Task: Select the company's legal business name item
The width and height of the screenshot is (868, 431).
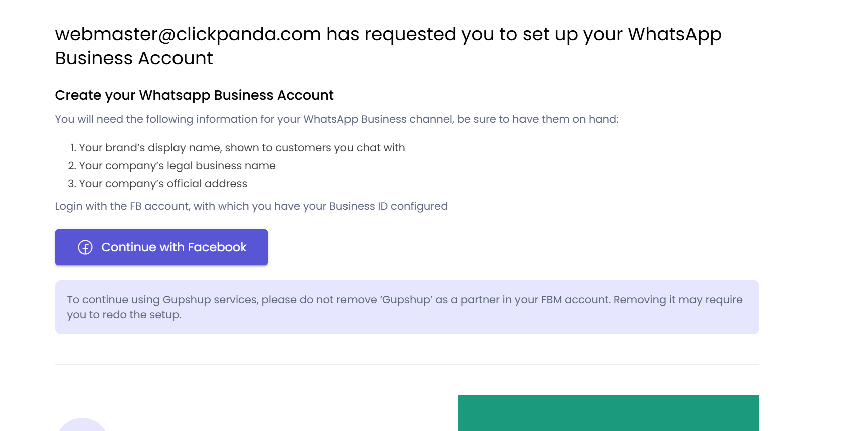Action: click(x=177, y=166)
